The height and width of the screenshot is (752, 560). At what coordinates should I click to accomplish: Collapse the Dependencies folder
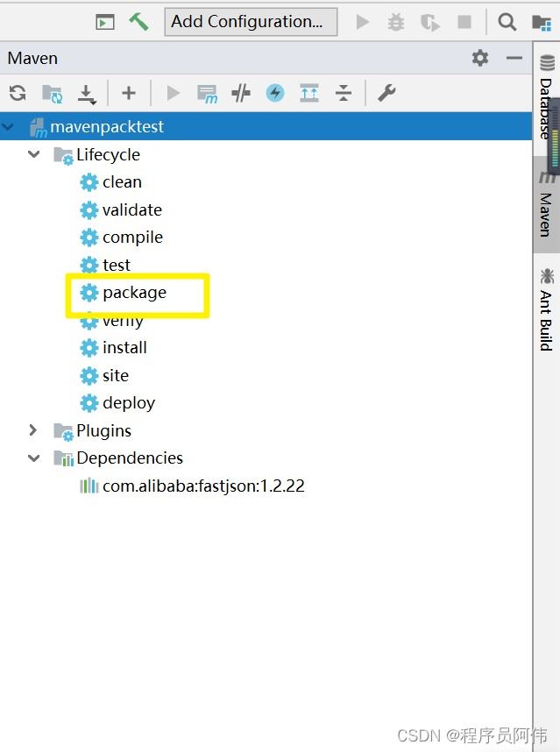(33, 458)
